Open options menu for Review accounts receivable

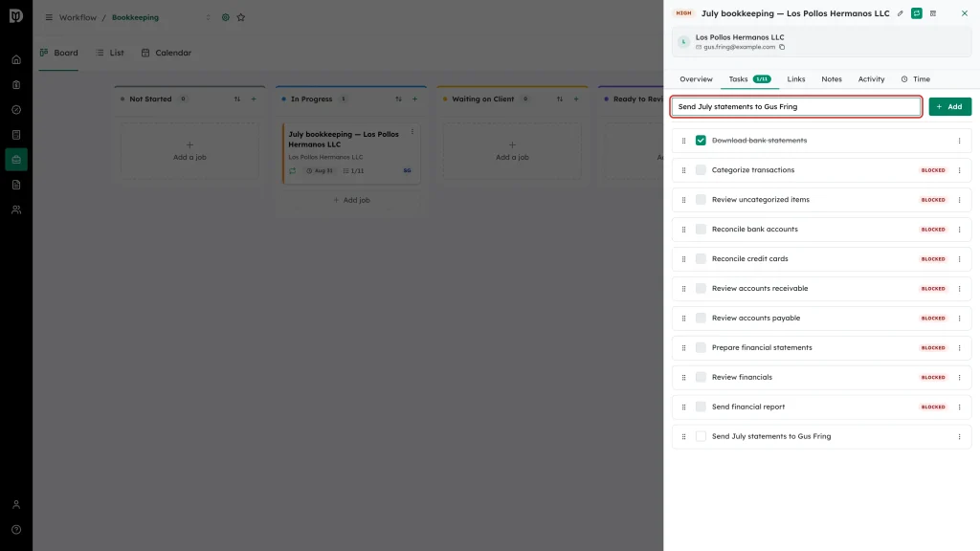(x=959, y=289)
